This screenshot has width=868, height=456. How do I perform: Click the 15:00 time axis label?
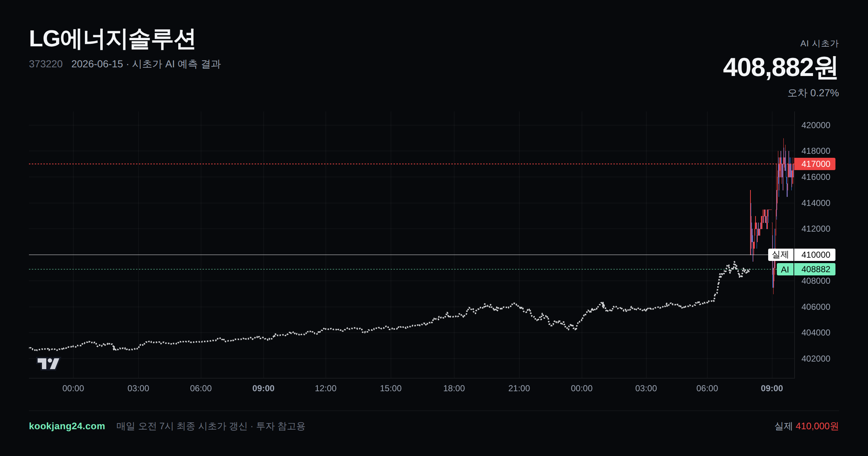[x=391, y=388]
